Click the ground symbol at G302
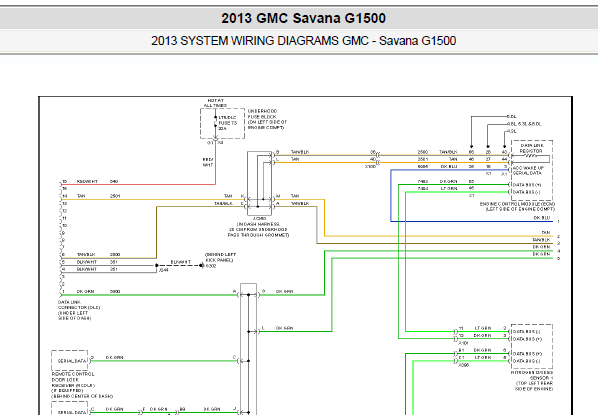This screenshot has width=598, height=415. point(202,265)
